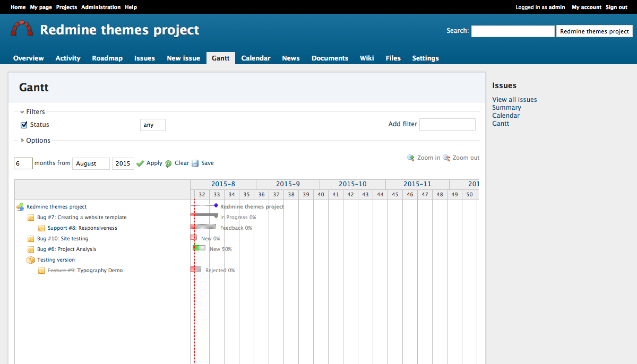Viewport: 637px width, 364px height.
Task: Click the ticket icon next to Bug #10
Action: click(31, 239)
